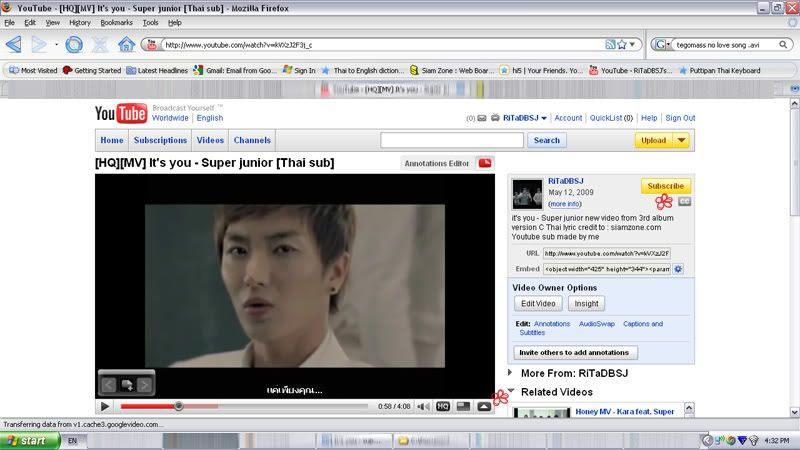Image resolution: width=800 pixels, height=450 pixels.
Task: Open the Help menu
Action: pos(174,22)
